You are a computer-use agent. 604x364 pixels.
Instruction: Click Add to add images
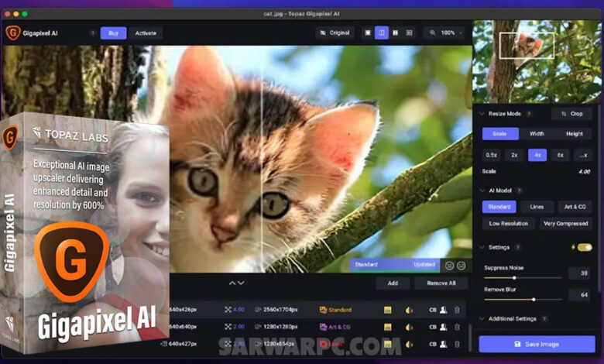[393, 283]
